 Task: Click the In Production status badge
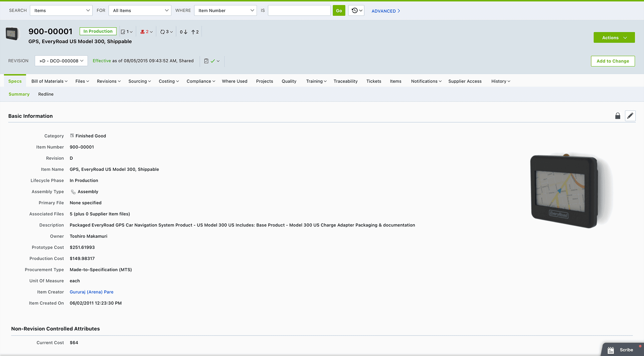[x=98, y=31]
